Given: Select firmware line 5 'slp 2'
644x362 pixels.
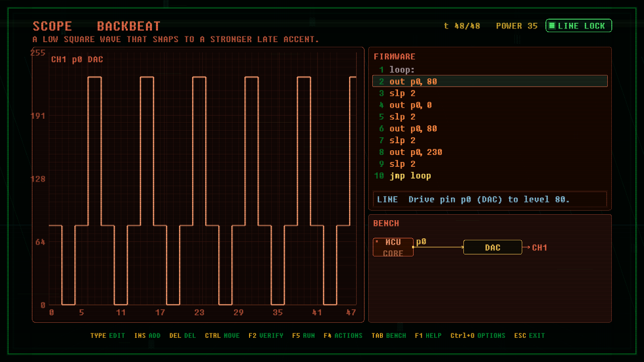Looking at the screenshot, I should pyautogui.click(x=490, y=117).
